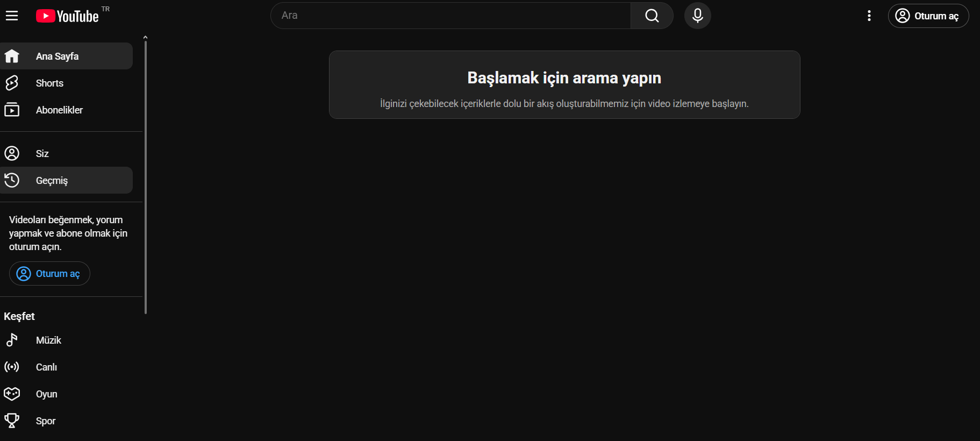Open Müzik under Keşfet
Viewport: 980px width, 441px height.
(x=66, y=340)
